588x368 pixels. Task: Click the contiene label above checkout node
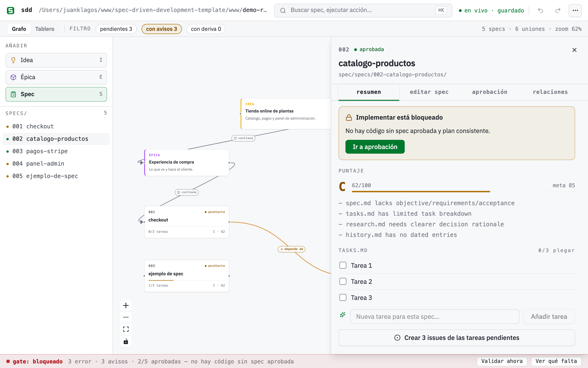187,192
